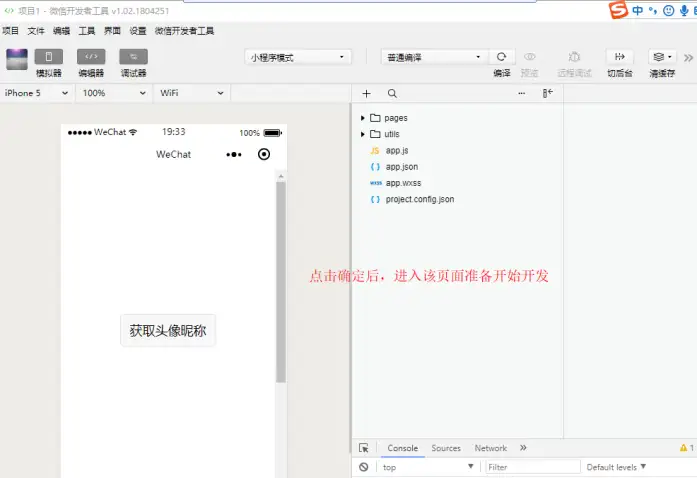Toggle the 编辑器 editor panel button
697x478 pixels.
[91, 57]
